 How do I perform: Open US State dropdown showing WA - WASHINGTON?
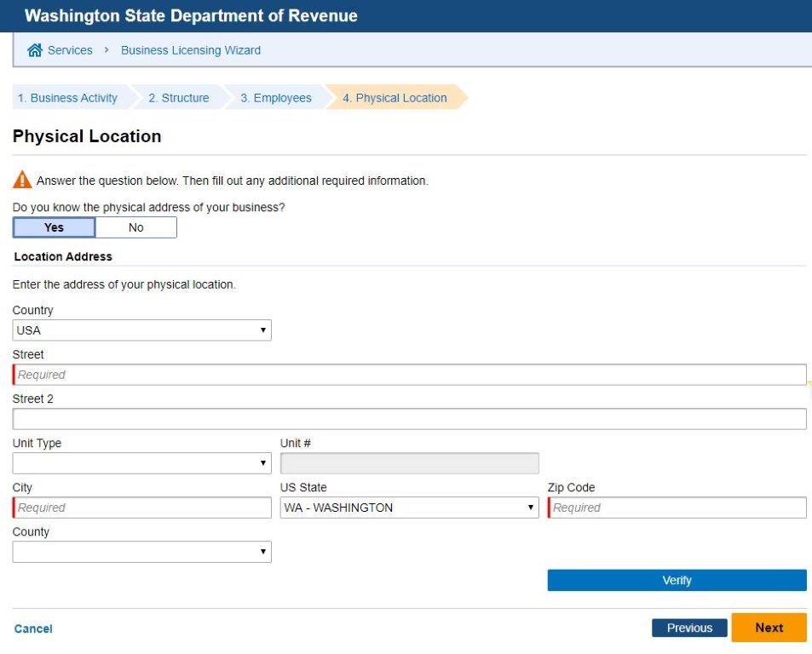point(409,508)
